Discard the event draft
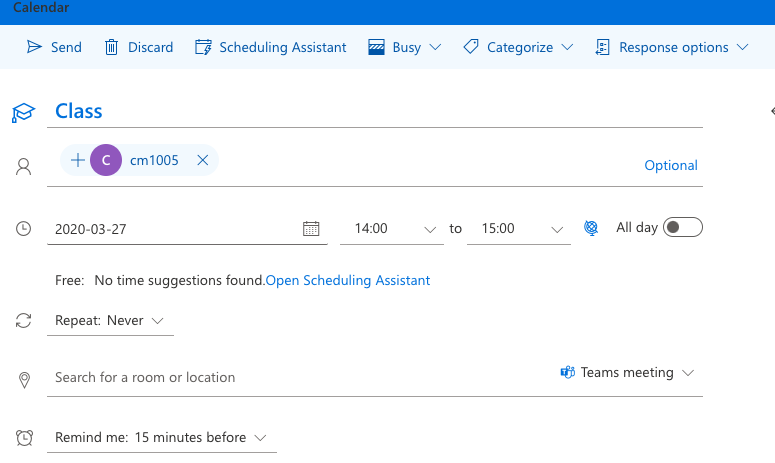This screenshot has height=463, width=775. tap(139, 47)
